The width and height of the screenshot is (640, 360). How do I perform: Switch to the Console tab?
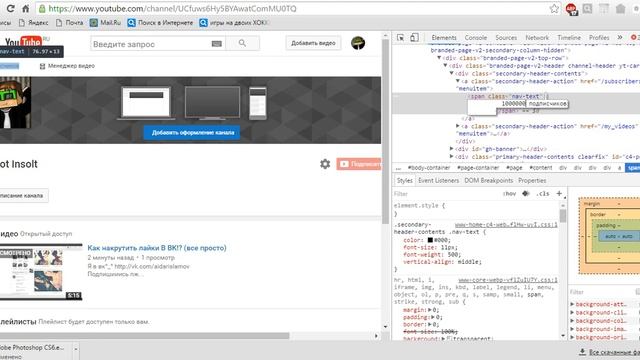pyautogui.click(x=476, y=37)
